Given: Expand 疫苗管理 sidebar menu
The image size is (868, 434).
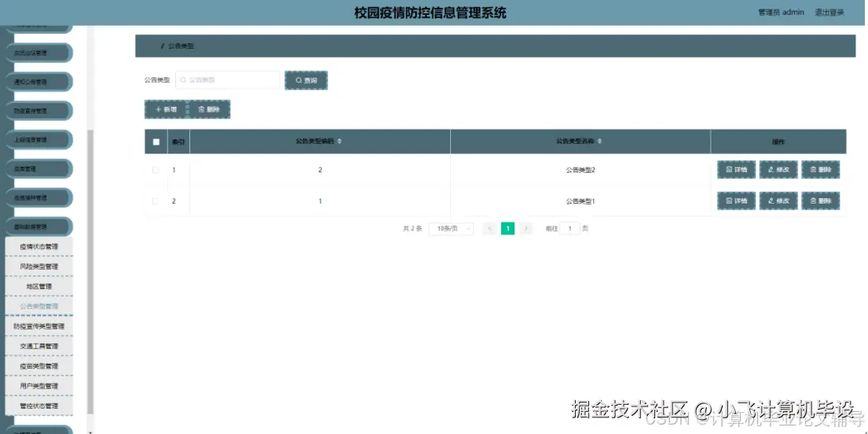Looking at the screenshot, I should point(38,168).
